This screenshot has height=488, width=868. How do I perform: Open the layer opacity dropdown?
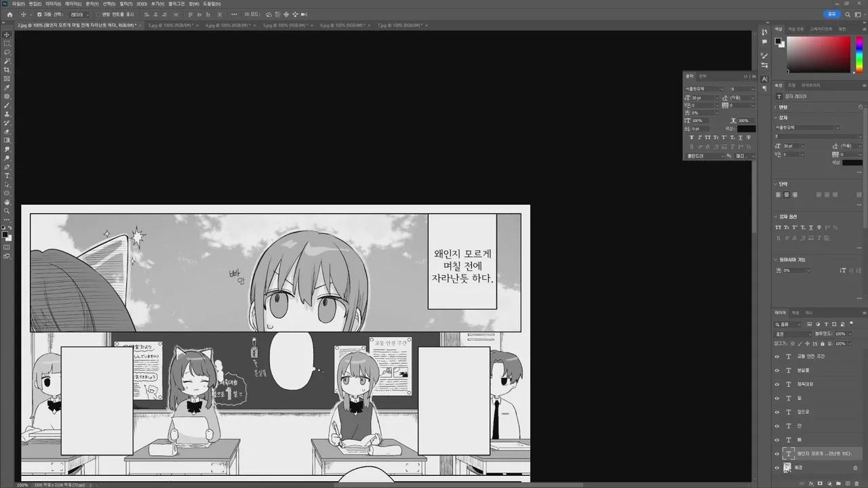850,334
